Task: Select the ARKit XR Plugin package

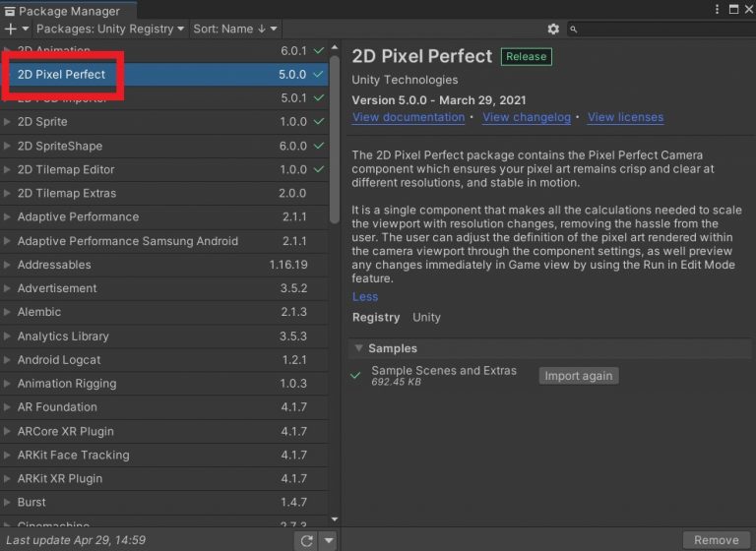Action: click(164, 479)
